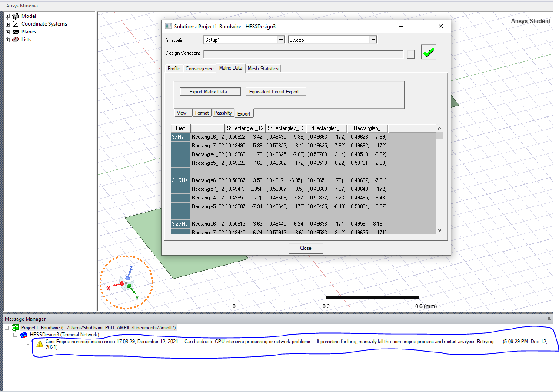This screenshot has width=559, height=392.
Task: Select the Export sub-tab
Action: (x=243, y=114)
